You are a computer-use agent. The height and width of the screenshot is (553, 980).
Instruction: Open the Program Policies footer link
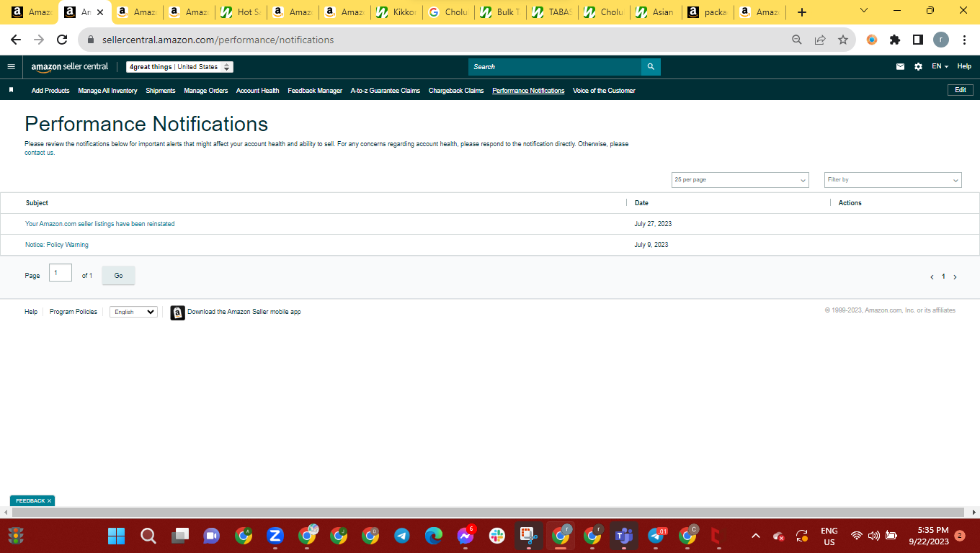[73, 313]
